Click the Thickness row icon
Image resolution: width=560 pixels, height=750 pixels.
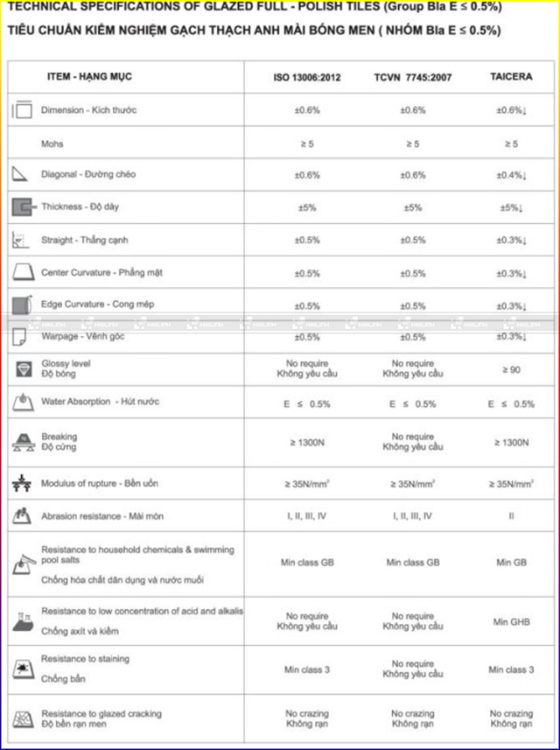(22, 207)
